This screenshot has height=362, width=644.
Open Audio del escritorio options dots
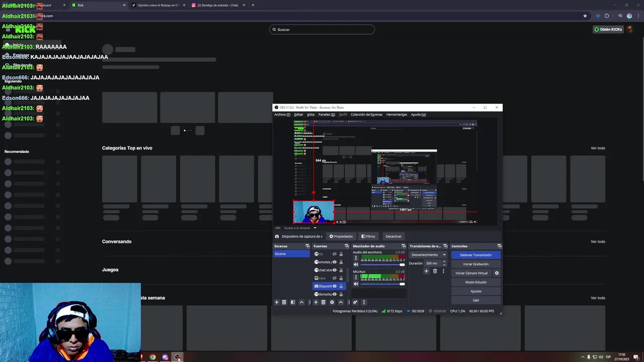(x=356, y=258)
